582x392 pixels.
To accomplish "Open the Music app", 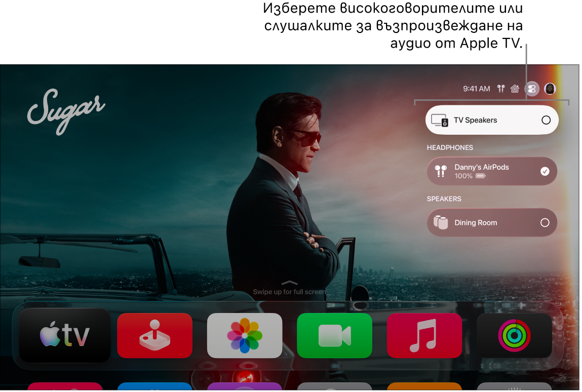I will (x=424, y=336).
